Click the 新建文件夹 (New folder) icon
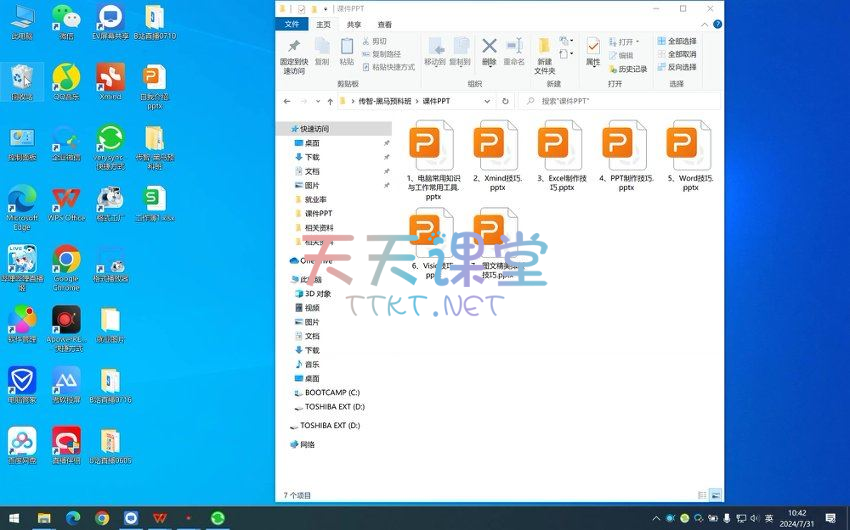Viewport: 850px width, 530px height. pos(544,55)
